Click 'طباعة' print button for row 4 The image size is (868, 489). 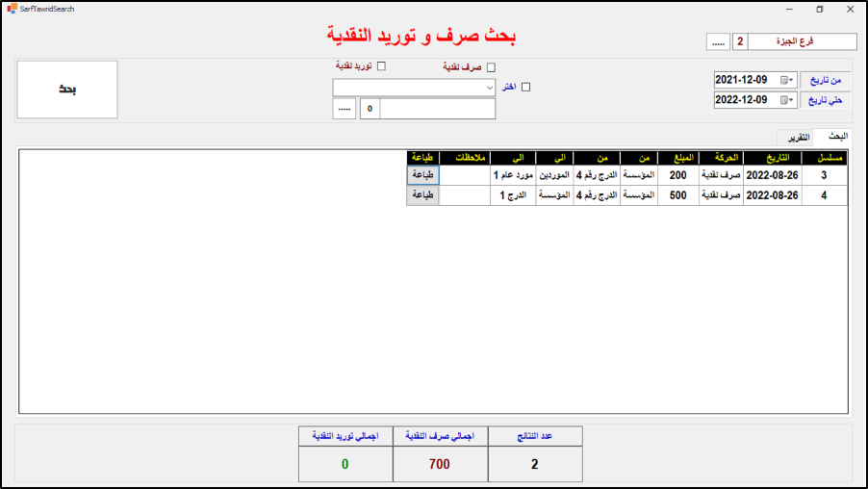coord(422,194)
